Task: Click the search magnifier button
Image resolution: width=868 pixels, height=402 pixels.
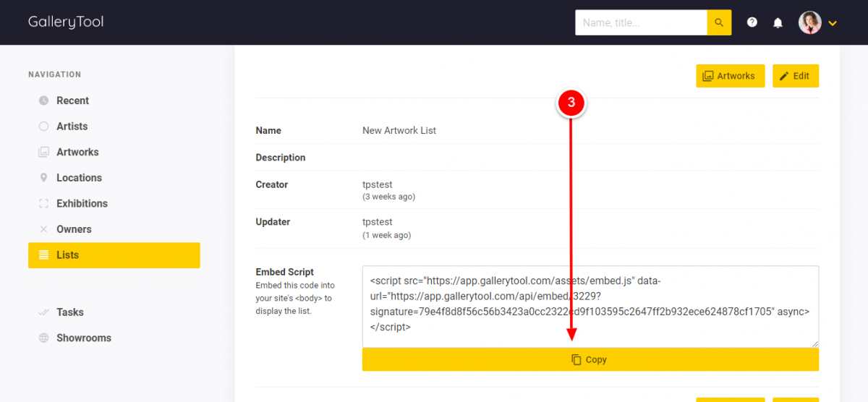Action: tap(719, 22)
